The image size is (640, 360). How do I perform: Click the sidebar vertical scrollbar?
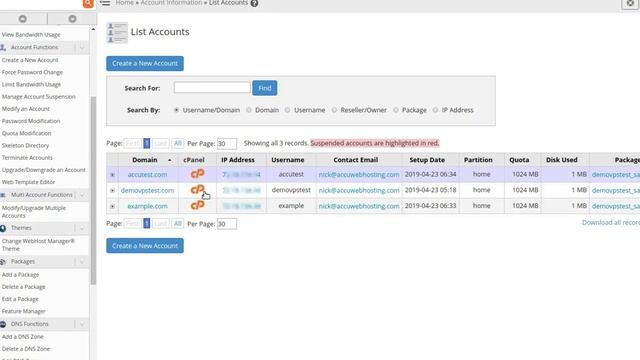[x=93, y=190]
